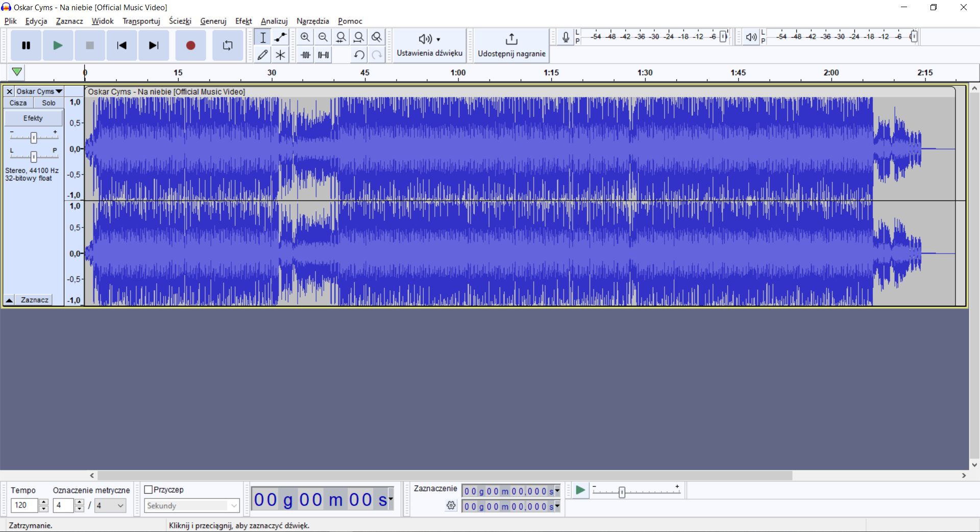Toggle the Loop playback button

pos(228,45)
